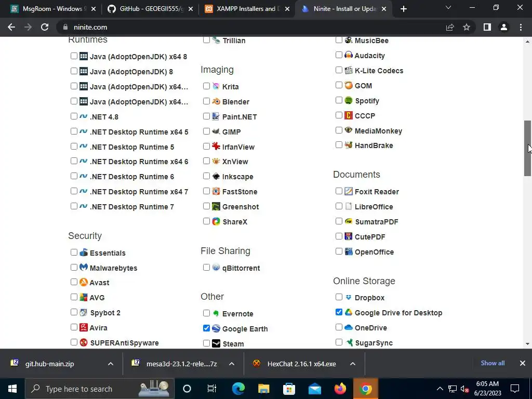Open the notification center icon

click(x=515, y=389)
